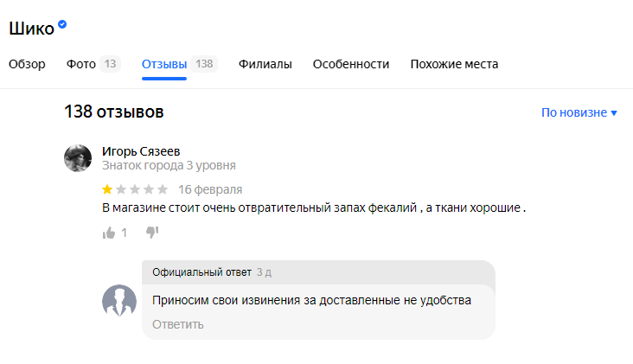
Task: Click the third gray rating star
Action: point(135,189)
